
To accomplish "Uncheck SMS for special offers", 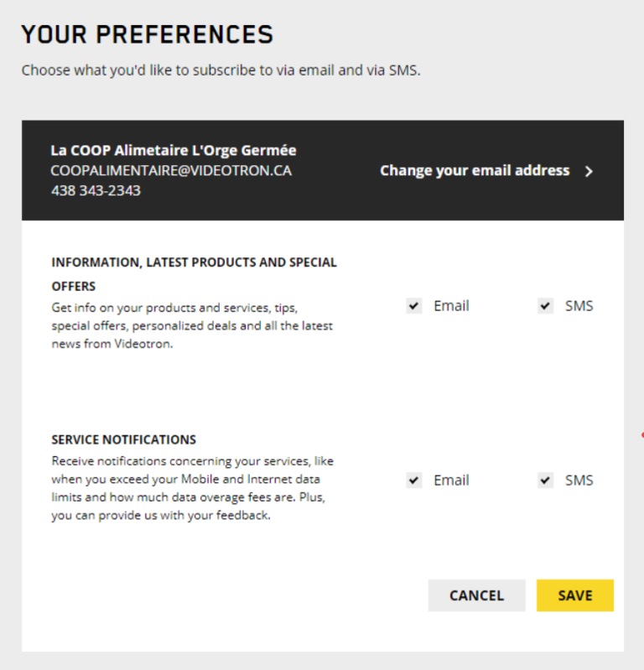I will coord(546,306).
